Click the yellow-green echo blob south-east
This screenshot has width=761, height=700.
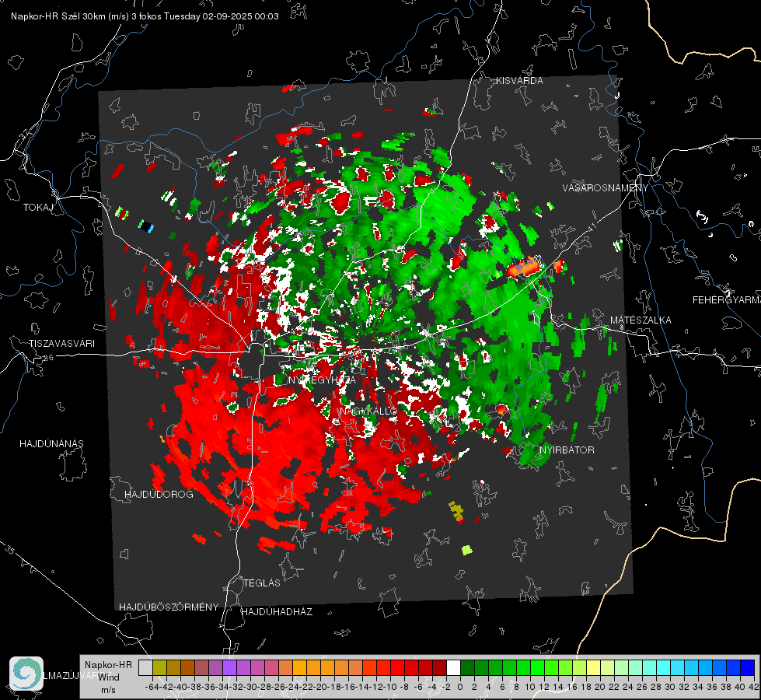[x=466, y=550]
